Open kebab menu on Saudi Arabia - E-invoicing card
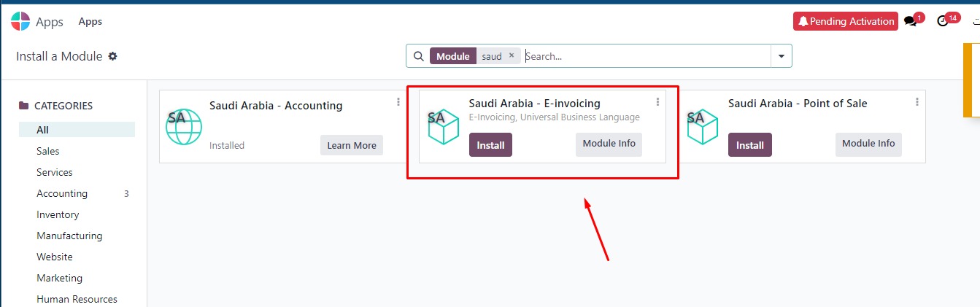The image size is (980, 307). (x=657, y=102)
